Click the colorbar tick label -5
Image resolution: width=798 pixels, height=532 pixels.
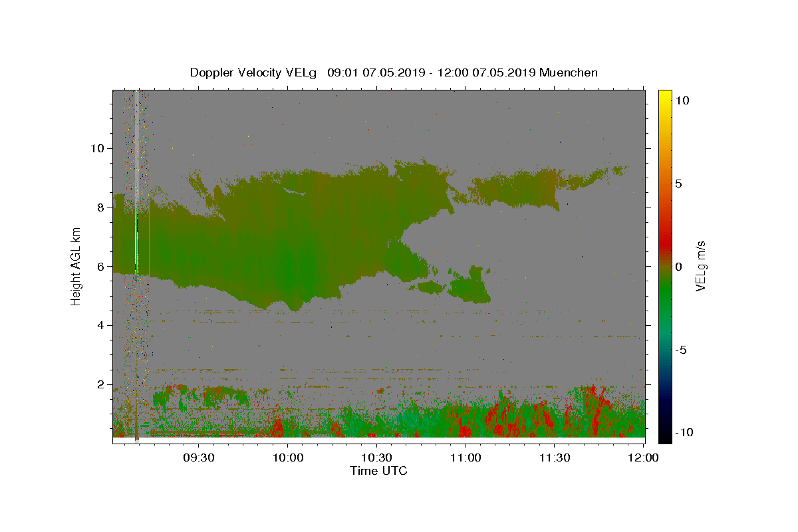pyautogui.click(x=682, y=350)
